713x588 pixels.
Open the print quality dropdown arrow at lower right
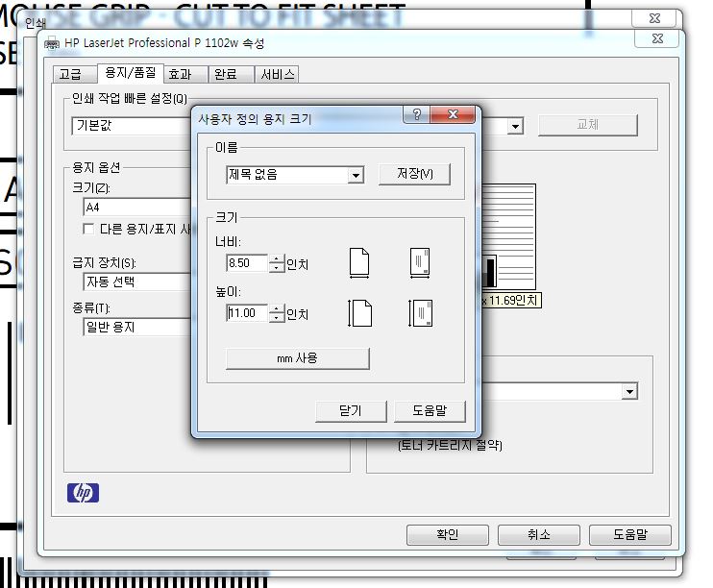tap(629, 392)
